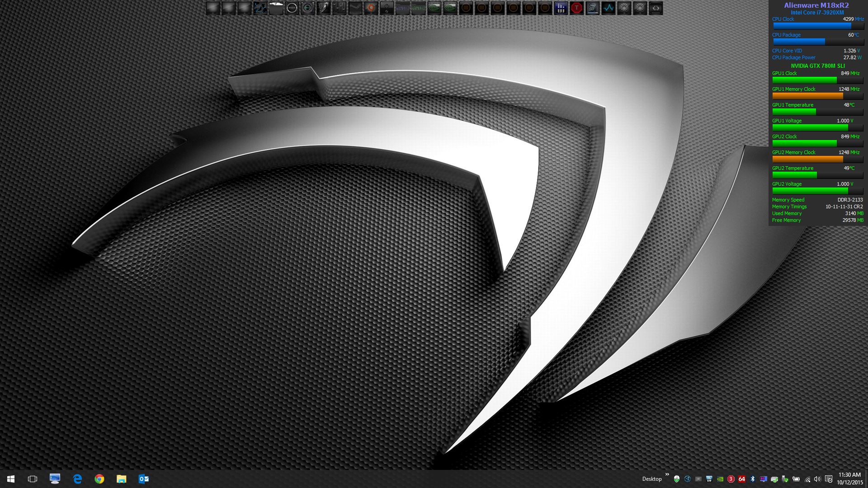This screenshot has height=488, width=868.
Task: Open battery power tray icon
Action: click(796, 479)
